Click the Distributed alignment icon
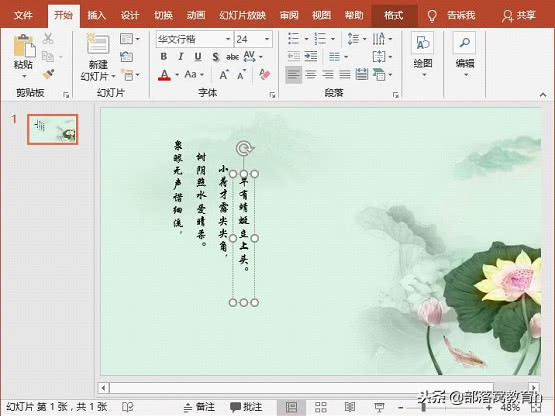The image size is (555, 416). pos(362,74)
